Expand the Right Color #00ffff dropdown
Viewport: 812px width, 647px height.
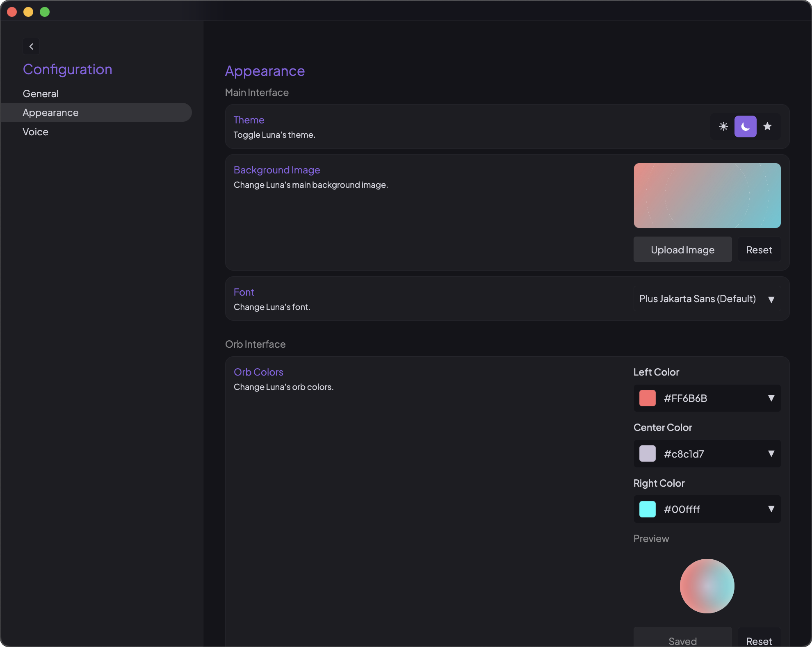pos(771,509)
